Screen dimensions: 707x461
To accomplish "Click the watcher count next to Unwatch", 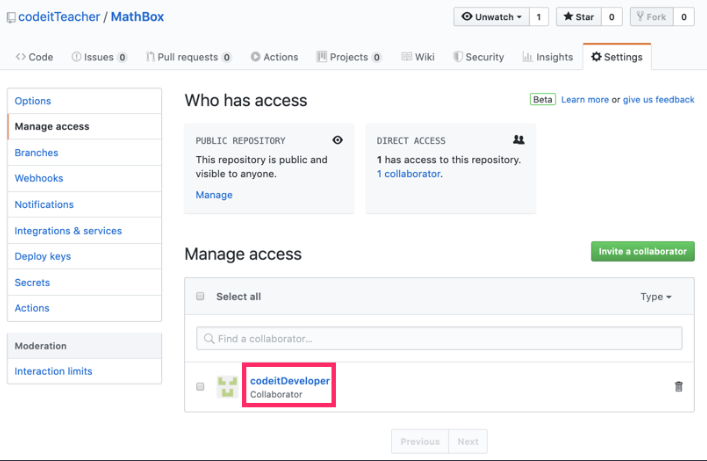I will click(x=539, y=17).
